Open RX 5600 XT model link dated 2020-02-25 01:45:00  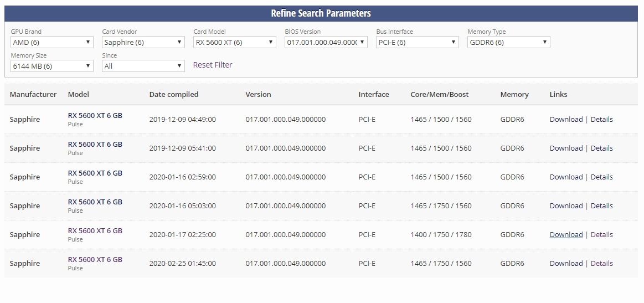[x=95, y=259]
